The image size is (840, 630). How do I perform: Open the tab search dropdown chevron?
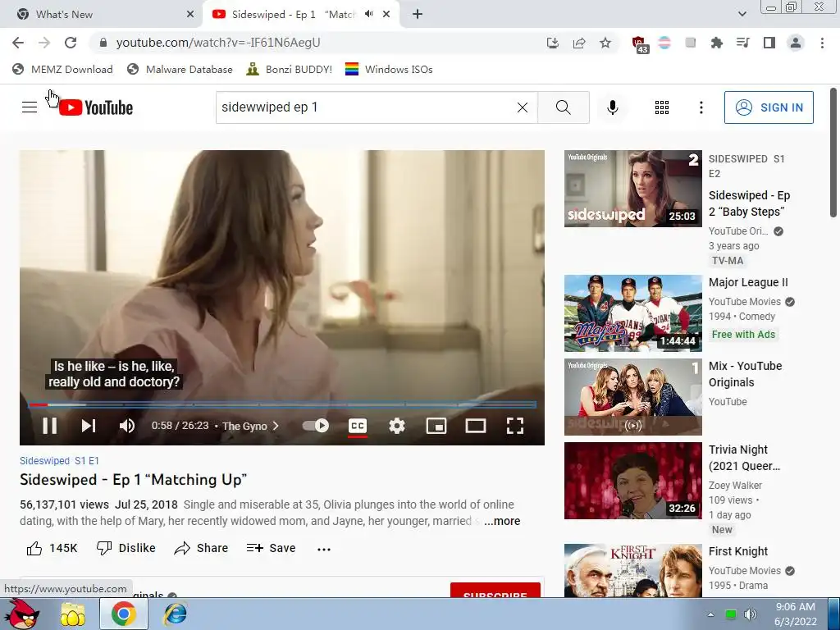click(x=742, y=15)
